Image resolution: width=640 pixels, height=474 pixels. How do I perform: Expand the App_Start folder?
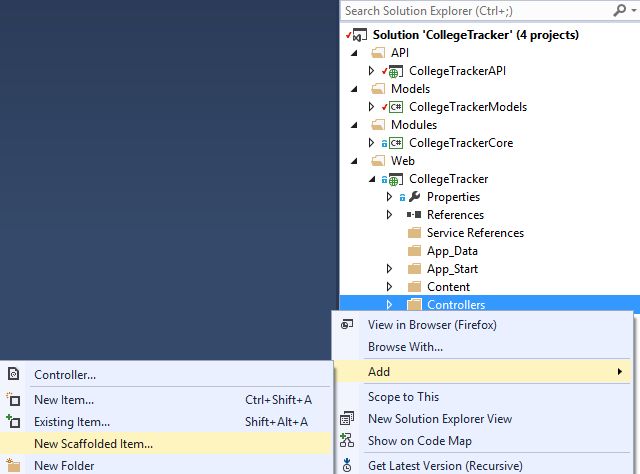pyautogui.click(x=389, y=269)
